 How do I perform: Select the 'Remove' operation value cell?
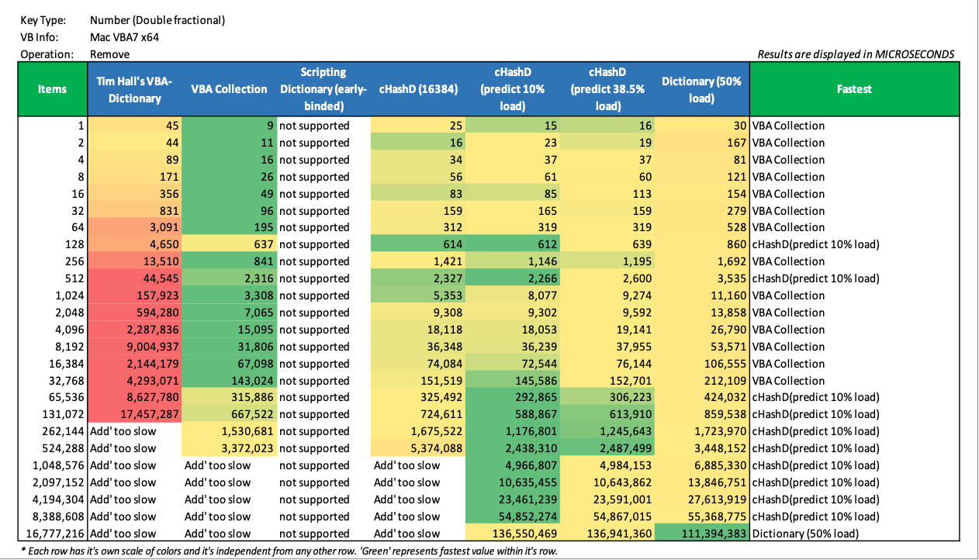coord(109,54)
